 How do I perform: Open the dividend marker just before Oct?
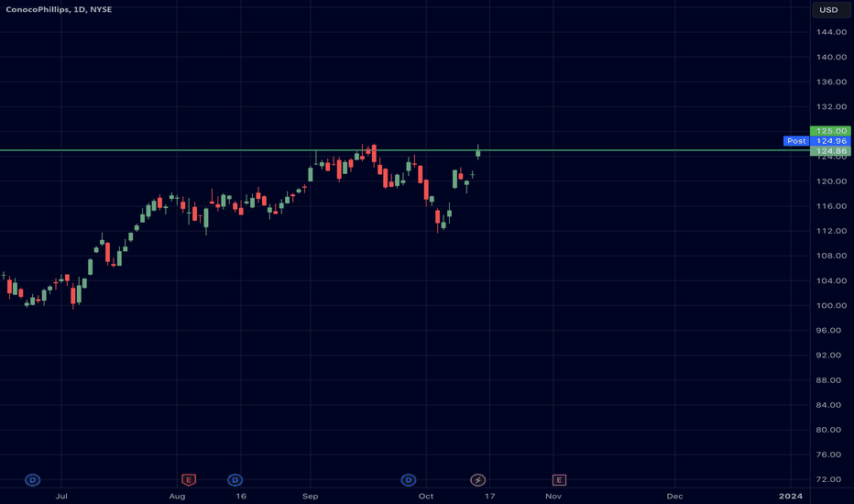coord(409,480)
